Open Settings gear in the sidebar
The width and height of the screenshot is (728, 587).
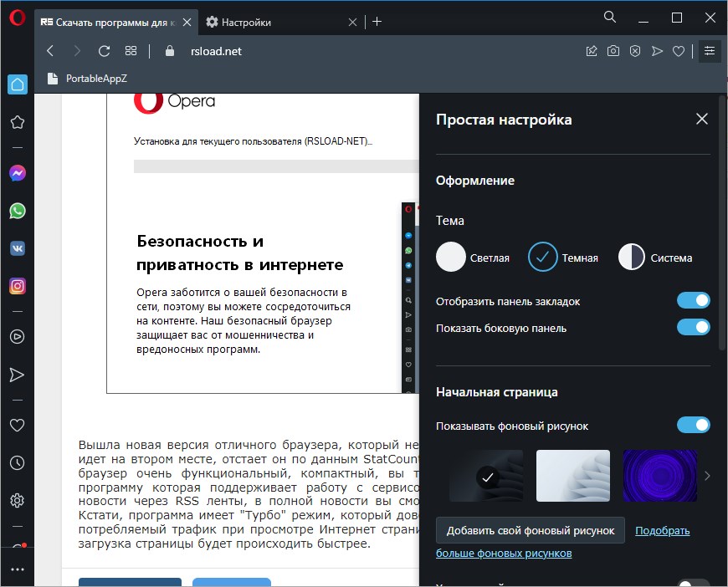18,500
